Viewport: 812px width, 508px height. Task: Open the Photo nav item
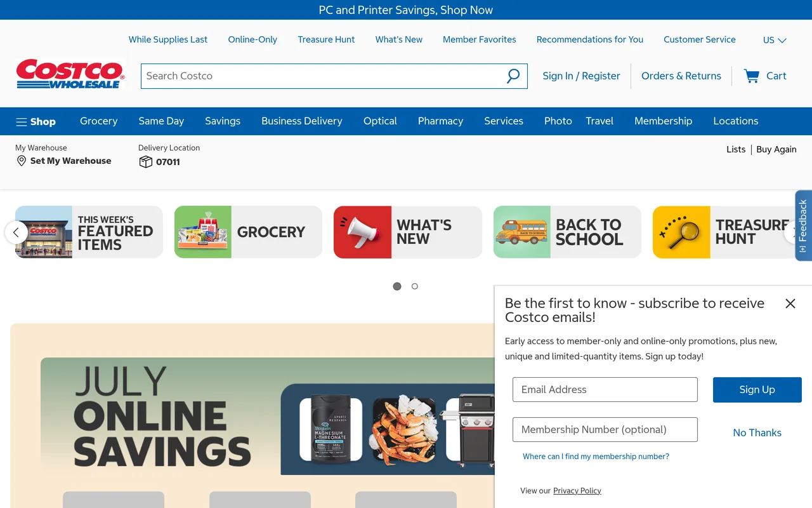558,121
